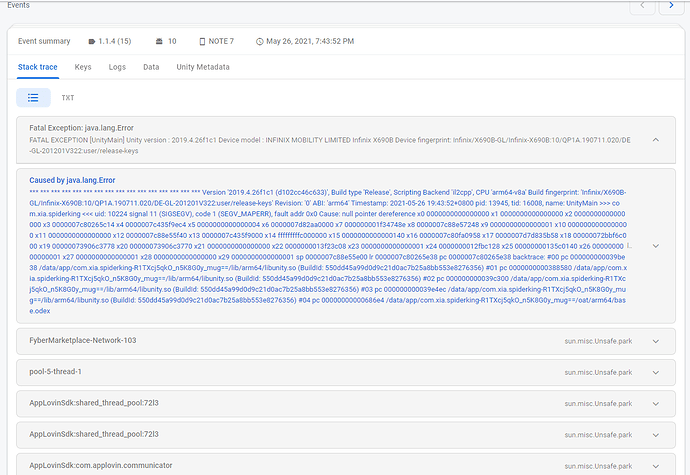Open the Unity Metadata tab
This screenshot has height=475, width=690.
click(x=202, y=67)
